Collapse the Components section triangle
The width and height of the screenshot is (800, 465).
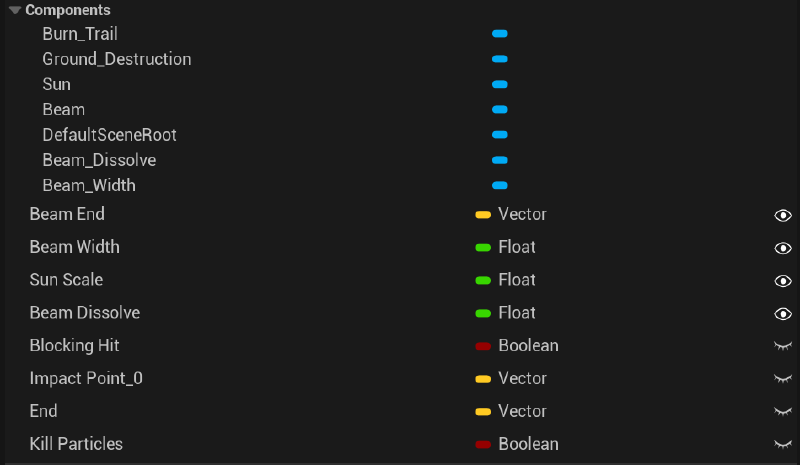coord(15,10)
